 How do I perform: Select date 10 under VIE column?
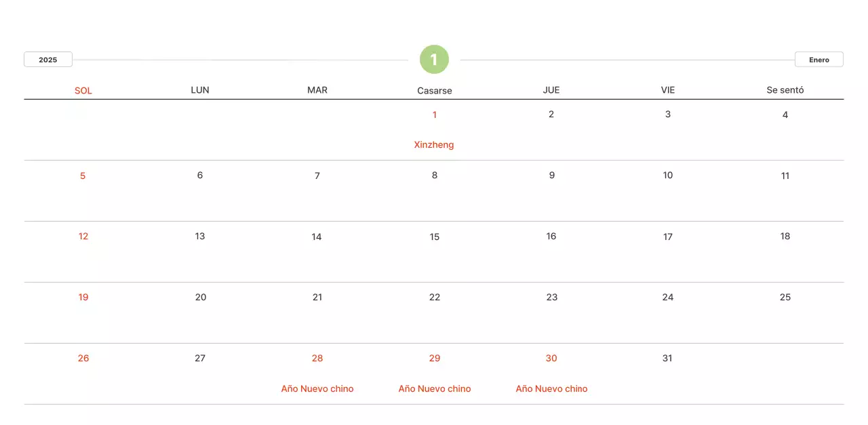(668, 176)
